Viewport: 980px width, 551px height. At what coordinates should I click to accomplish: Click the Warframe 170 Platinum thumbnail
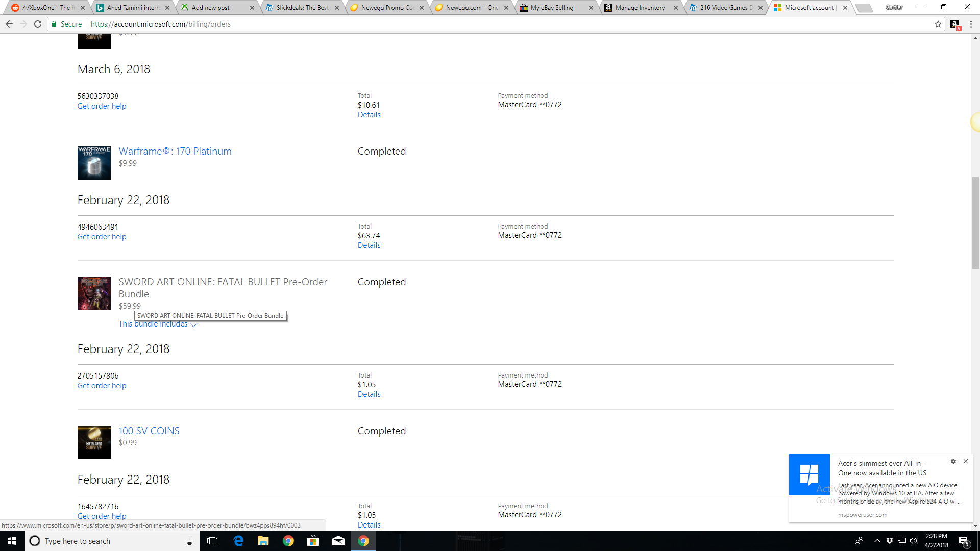(x=93, y=161)
